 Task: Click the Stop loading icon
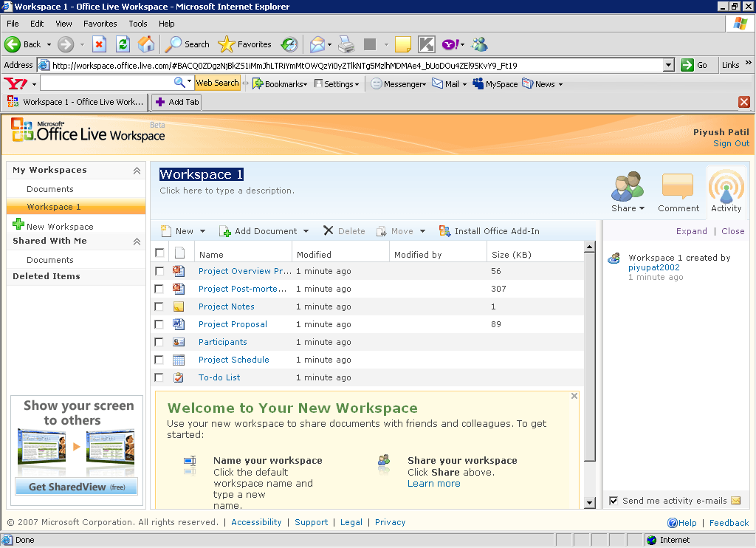pyautogui.click(x=99, y=44)
